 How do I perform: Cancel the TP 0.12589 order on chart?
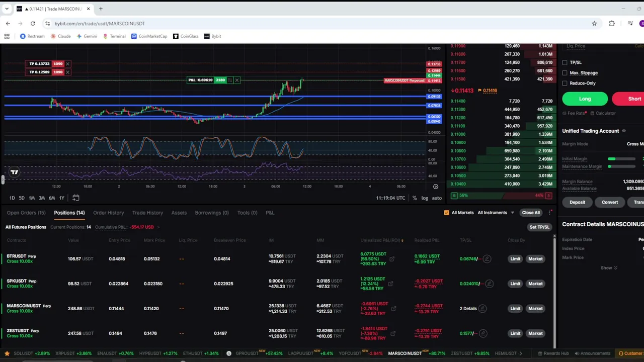67,72
